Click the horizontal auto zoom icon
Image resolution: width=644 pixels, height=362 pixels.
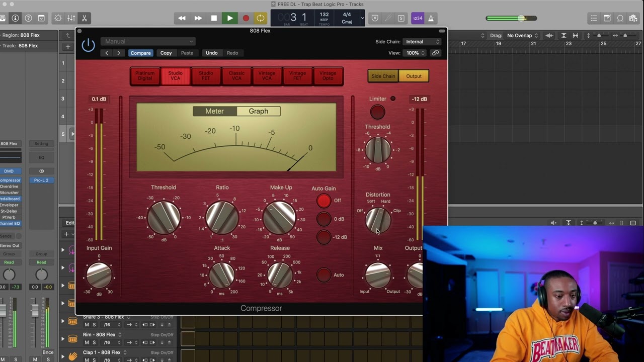[x=576, y=36]
